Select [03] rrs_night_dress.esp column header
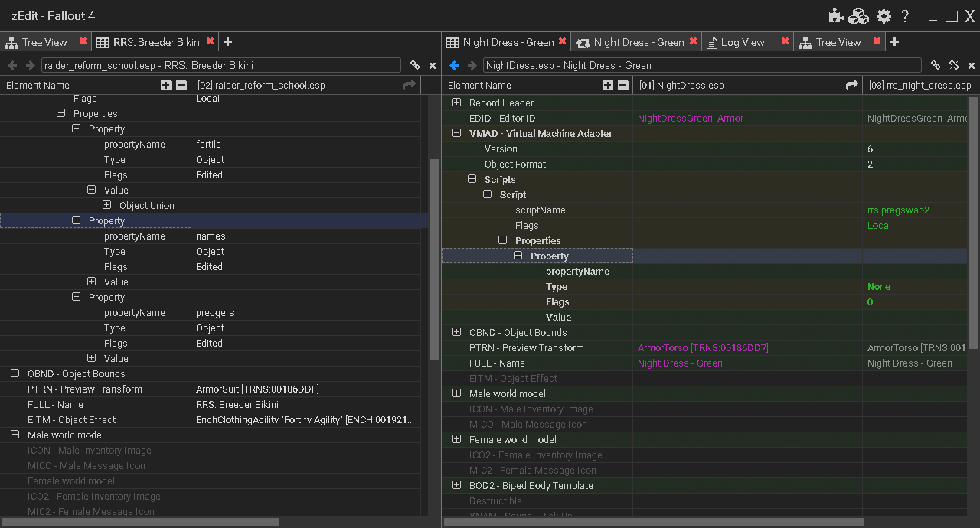Image resolution: width=980 pixels, height=528 pixels. pos(920,85)
